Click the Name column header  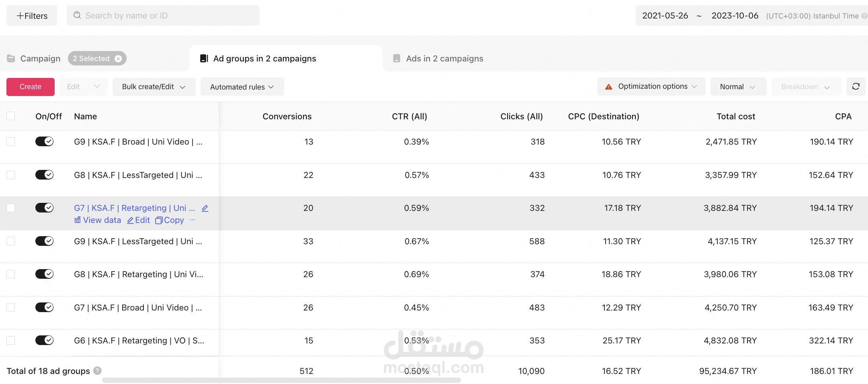pos(86,116)
